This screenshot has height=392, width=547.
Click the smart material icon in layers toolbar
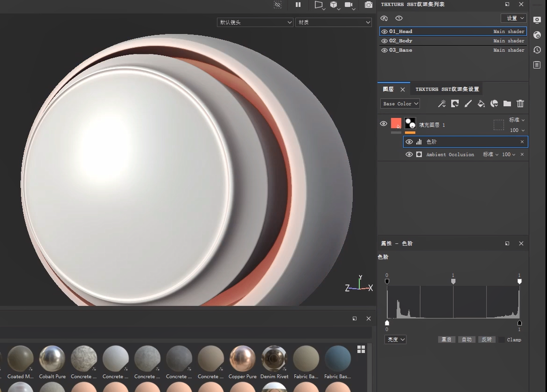point(494,104)
